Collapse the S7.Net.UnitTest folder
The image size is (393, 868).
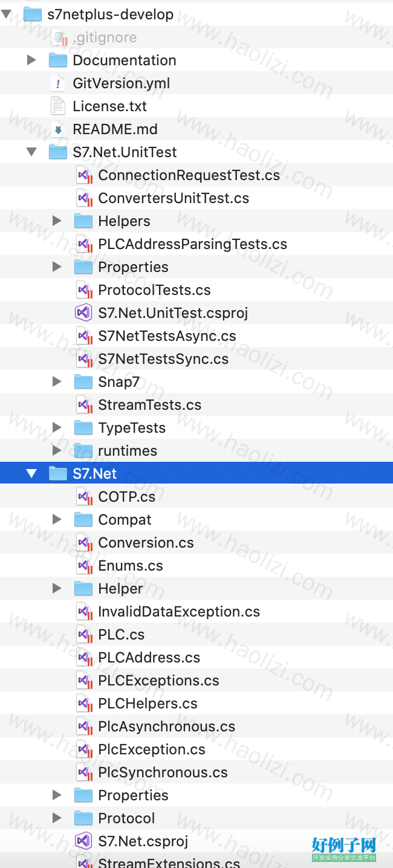(31, 152)
